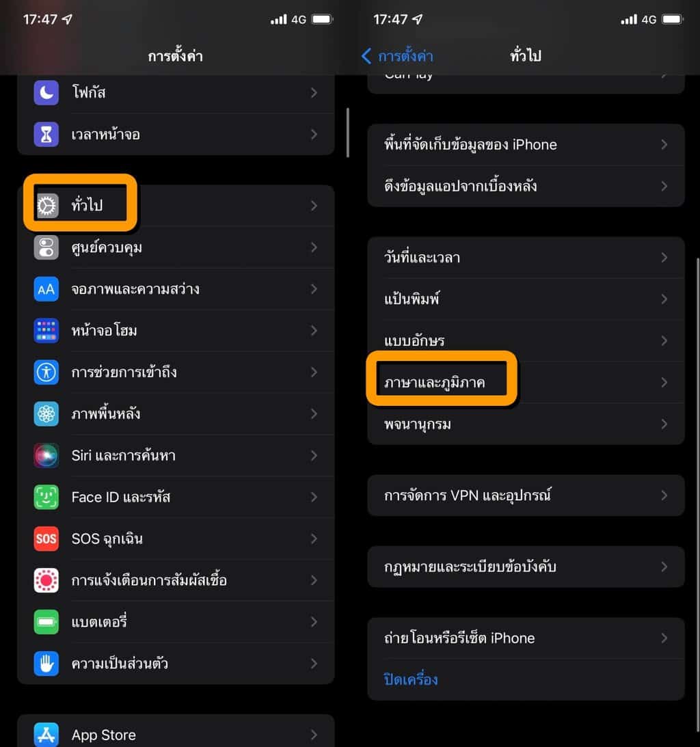Tap the Focus moon icon

[x=46, y=92]
